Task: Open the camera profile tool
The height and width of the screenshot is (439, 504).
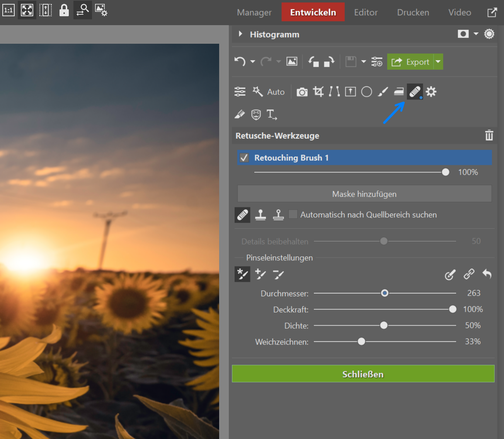Action: coord(302,92)
